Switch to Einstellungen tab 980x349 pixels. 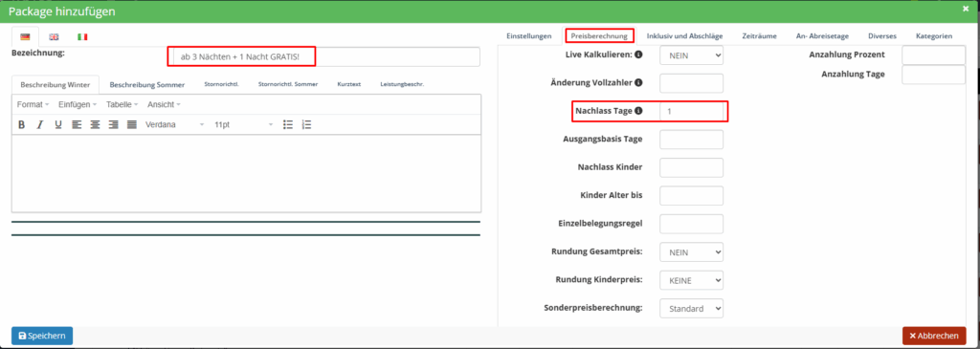coord(528,36)
